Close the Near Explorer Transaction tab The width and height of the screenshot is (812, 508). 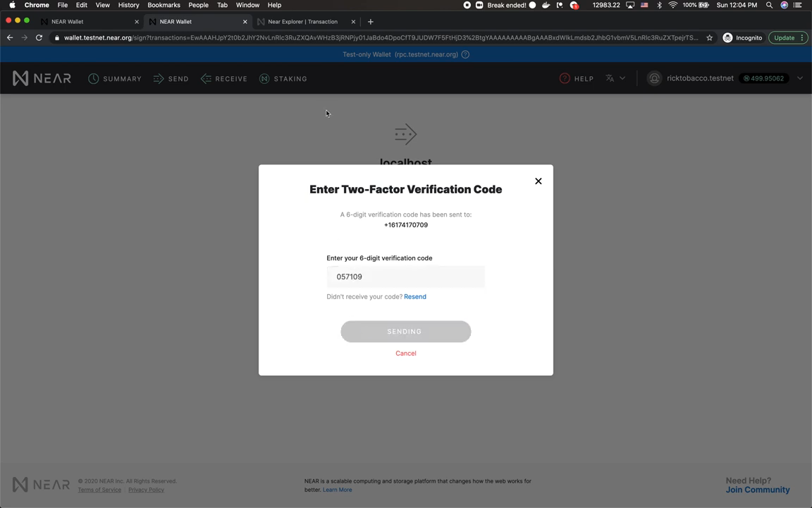[x=353, y=22]
